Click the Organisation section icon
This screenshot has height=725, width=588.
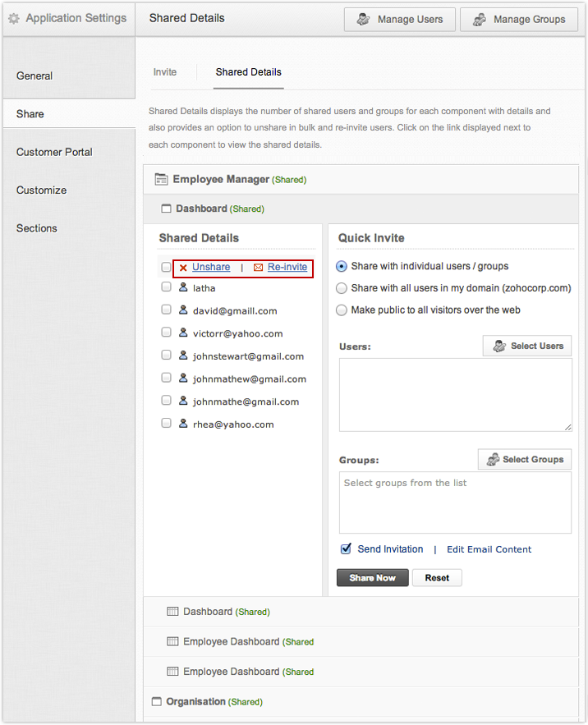[x=157, y=702]
